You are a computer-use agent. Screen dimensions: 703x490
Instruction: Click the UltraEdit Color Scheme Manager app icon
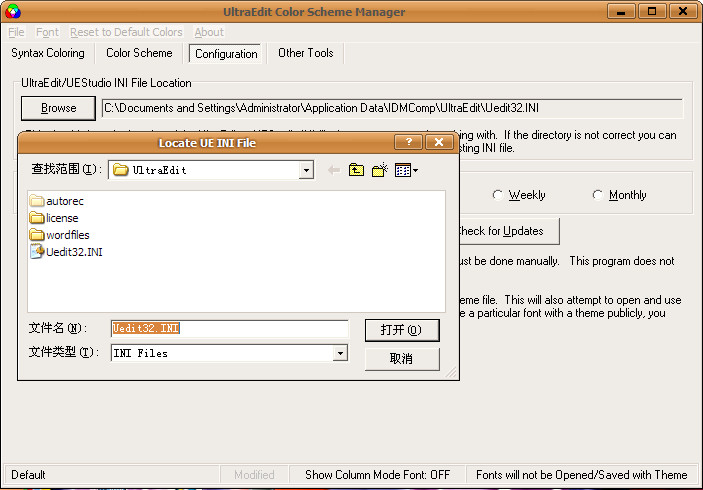(13, 11)
